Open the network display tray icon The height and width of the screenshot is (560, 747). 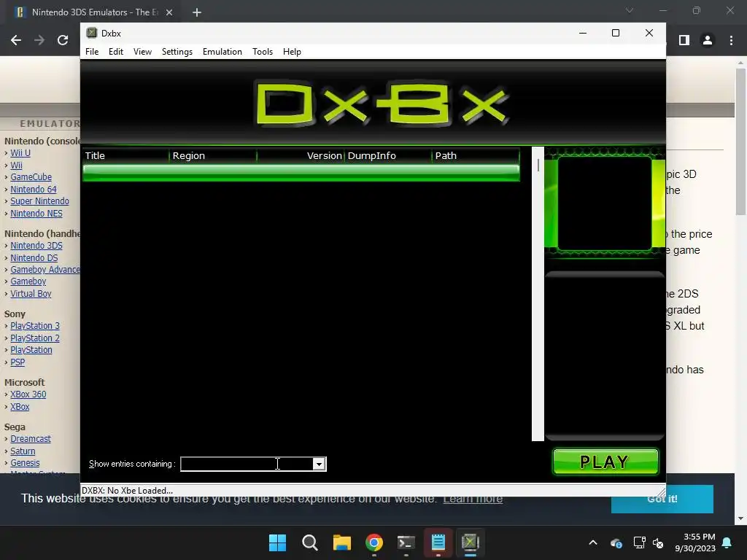[639, 542]
